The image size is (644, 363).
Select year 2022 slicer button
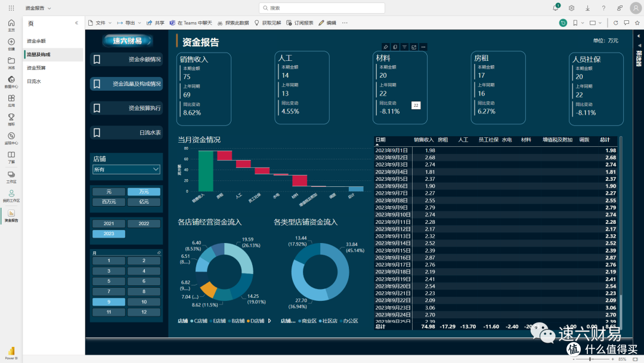[x=144, y=224]
